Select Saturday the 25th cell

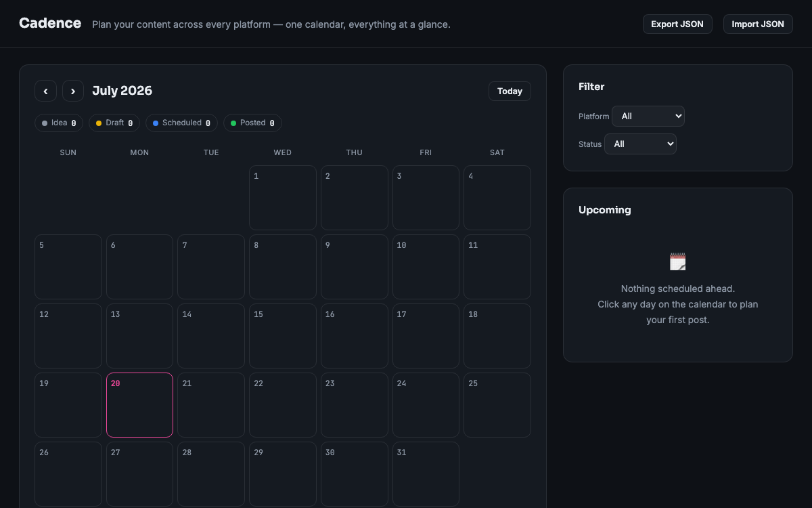497,405
